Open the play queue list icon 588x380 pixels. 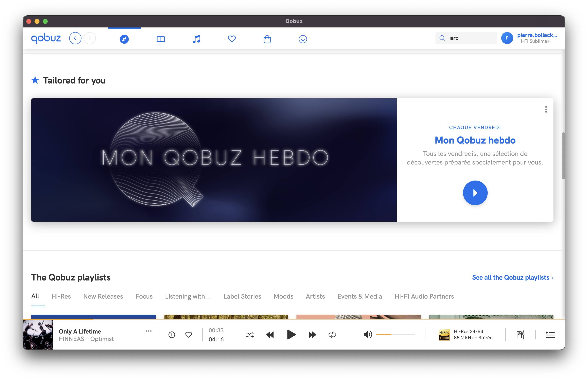click(550, 335)
